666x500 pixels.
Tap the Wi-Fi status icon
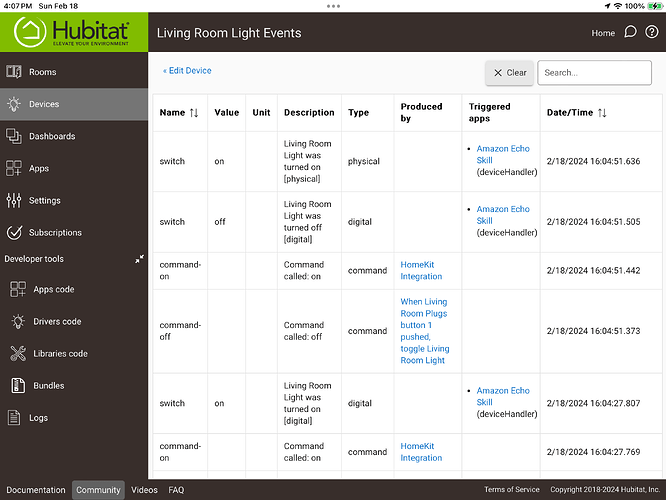pyautogui.click(x=618, y=6)
